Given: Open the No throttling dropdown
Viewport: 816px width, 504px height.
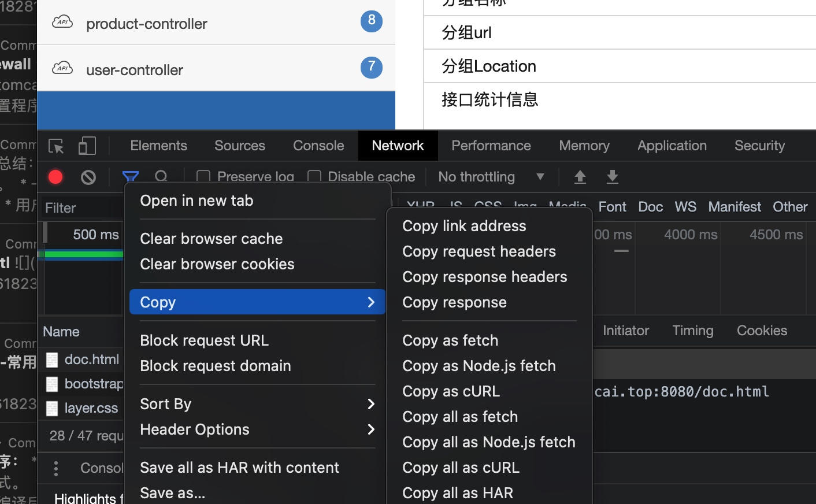Looking at the screenshot, I should pyautogui.click(x=491, y=177).
